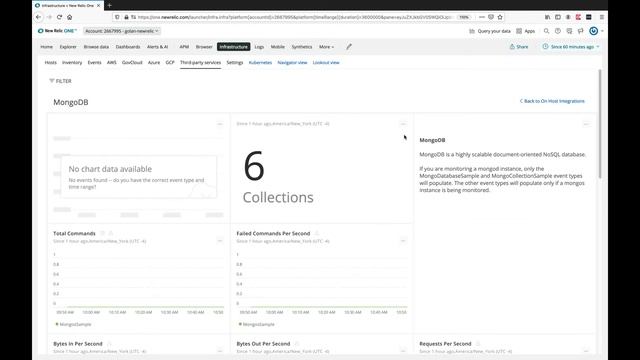640x360 pixels.
Task: Click the Logs nav item
Action: (x=259, y=47)
